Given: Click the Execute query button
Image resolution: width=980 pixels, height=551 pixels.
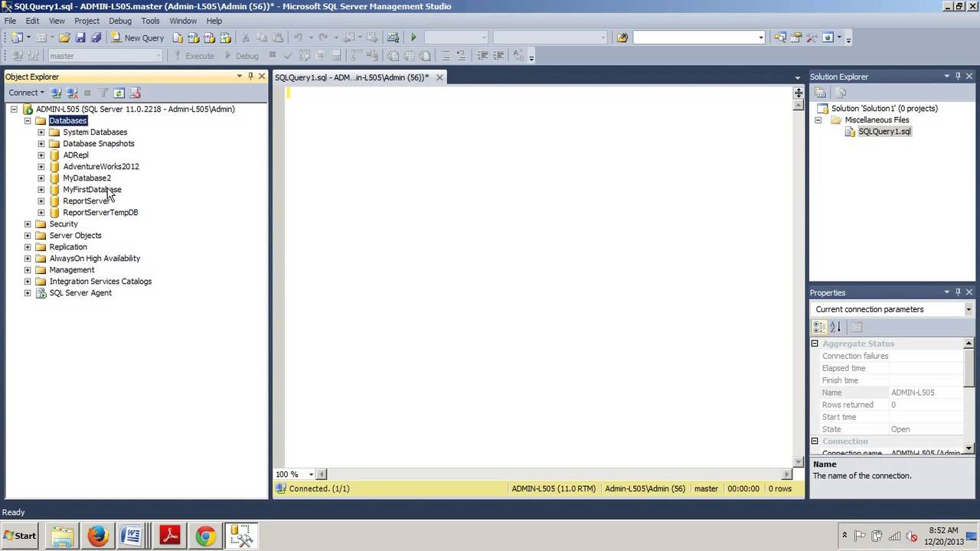Looking at the screenshot, I should (x=194, y=56).
